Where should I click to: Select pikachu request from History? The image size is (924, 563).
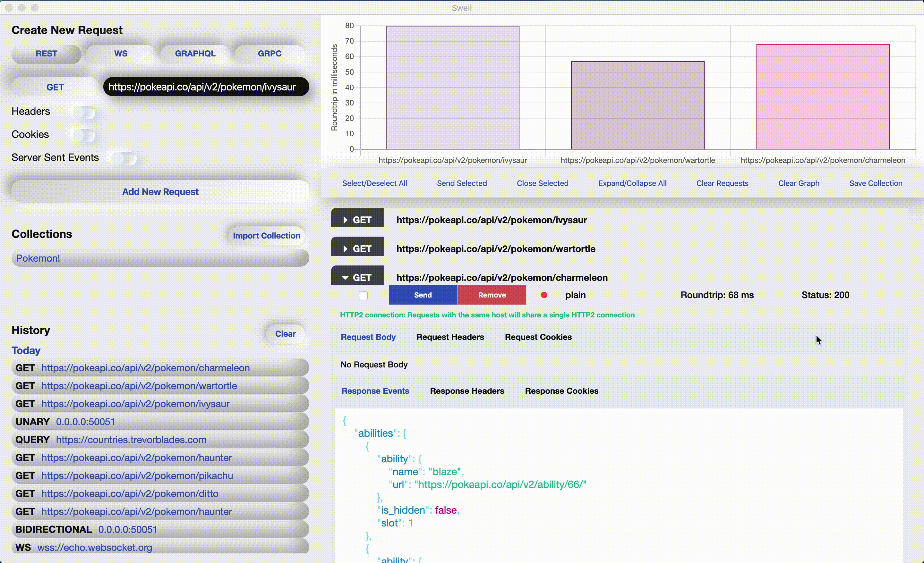[x=137, y=476]
